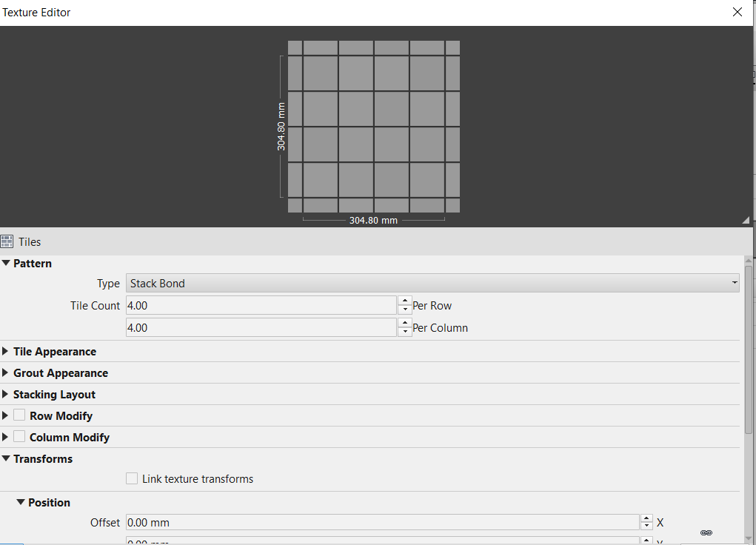756x545 pixels.
Task: Enable the Row Modify checkbox
Action: (x=19, y=415)
